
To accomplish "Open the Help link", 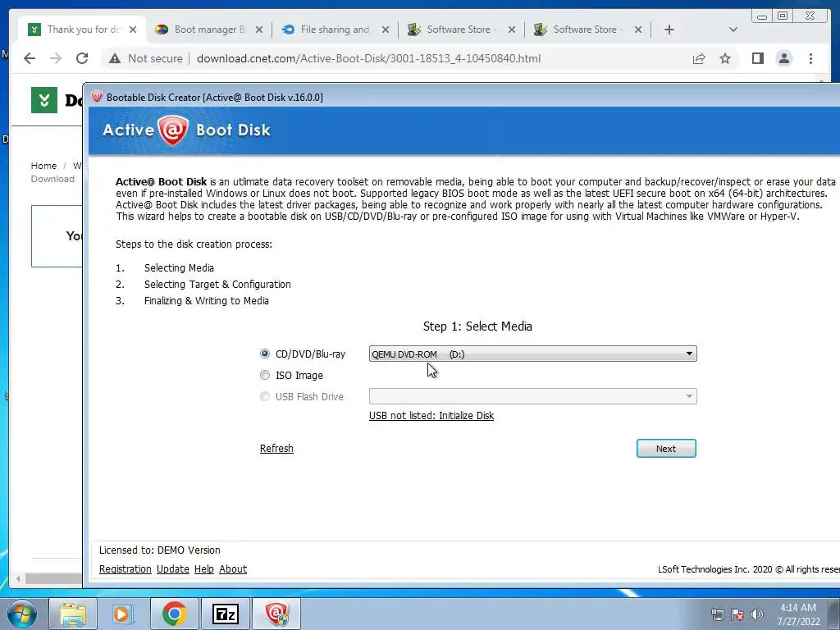I will pyautogui.click(x=203, y=569).
